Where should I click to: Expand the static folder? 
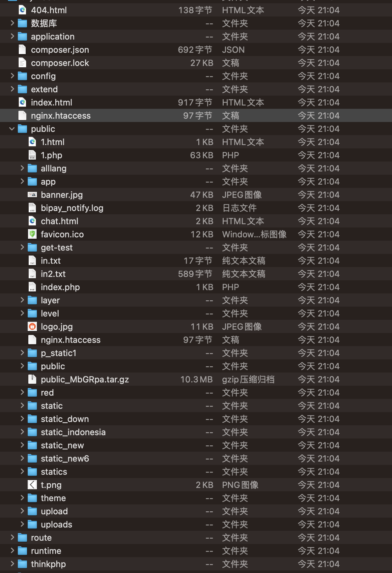click(x=22, y=406)
